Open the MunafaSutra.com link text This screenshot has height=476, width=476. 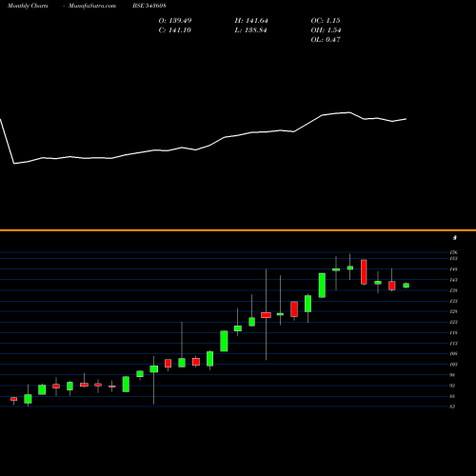click(x=92, y=6)
